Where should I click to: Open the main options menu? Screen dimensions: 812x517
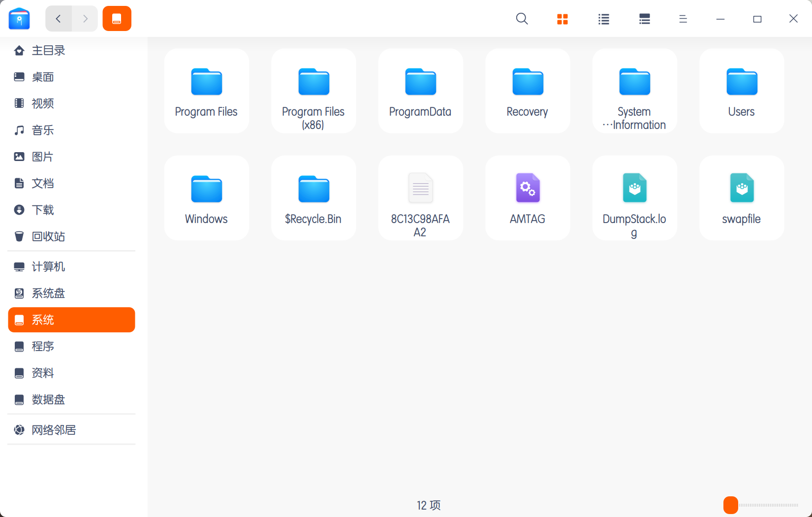683,19
